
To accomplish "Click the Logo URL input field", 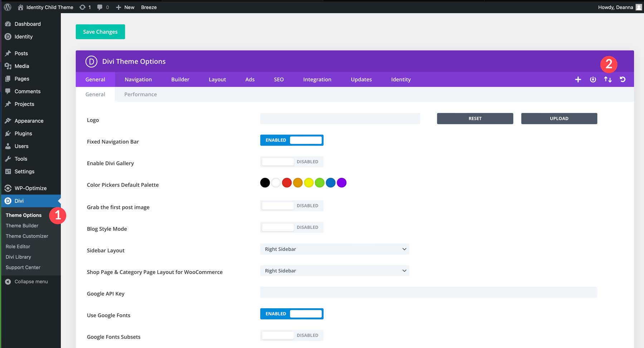I will tap(340, 118).
